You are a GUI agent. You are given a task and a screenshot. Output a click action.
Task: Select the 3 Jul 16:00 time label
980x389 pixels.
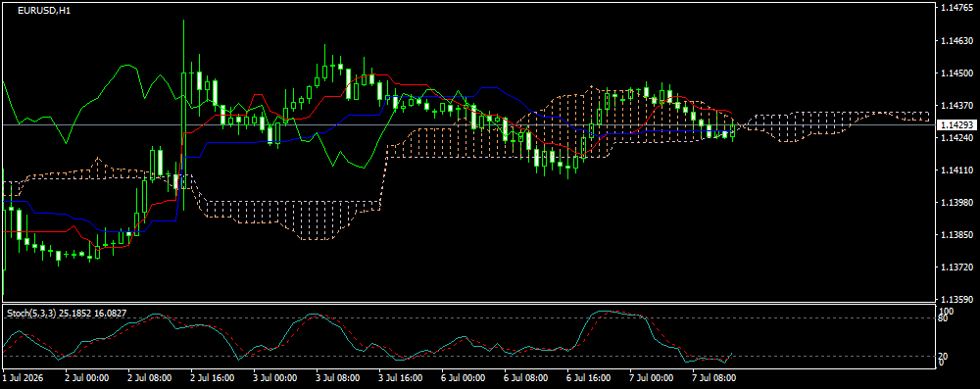click(x=401, y=378)
